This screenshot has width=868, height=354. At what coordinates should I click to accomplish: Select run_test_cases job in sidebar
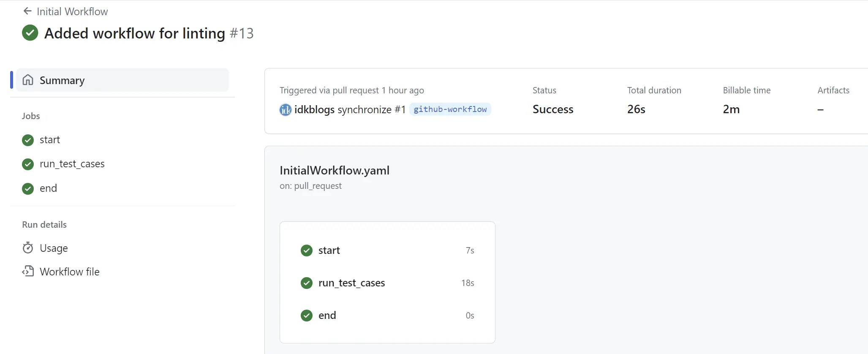(72, 164)
